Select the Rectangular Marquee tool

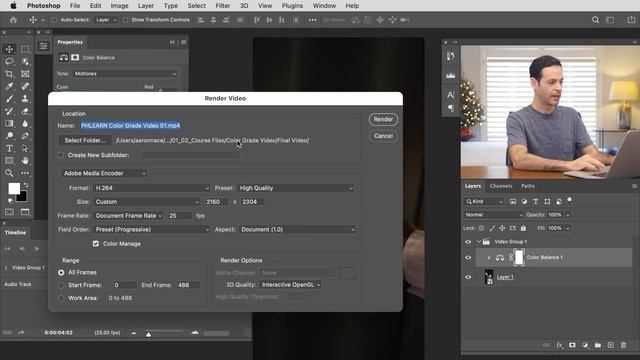point(25,49)
